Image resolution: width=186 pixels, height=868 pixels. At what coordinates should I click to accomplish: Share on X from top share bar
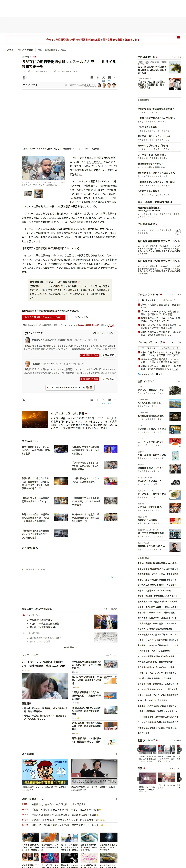(104, 78)
